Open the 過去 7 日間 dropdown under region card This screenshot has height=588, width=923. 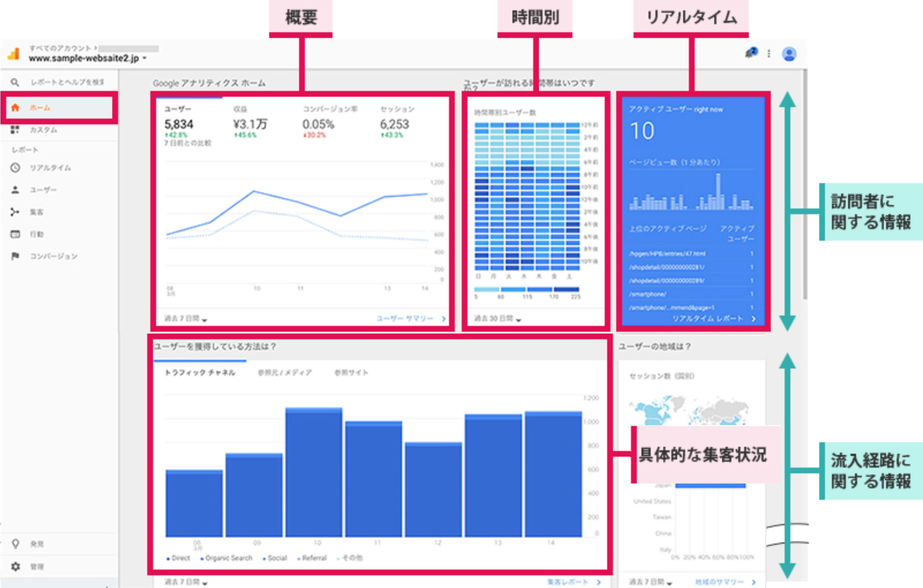click(x=651, y=582)
